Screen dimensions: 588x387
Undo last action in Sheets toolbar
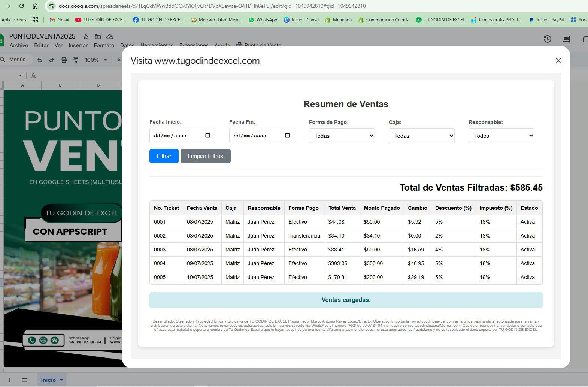(x=40, y=60)
